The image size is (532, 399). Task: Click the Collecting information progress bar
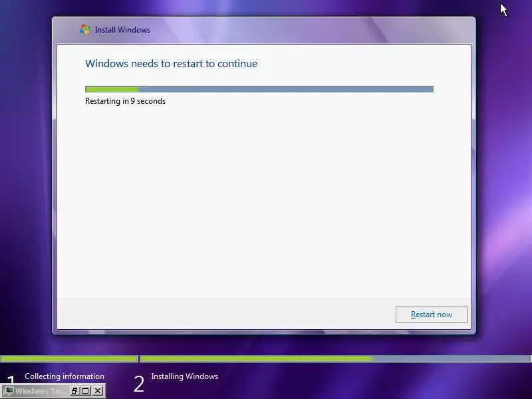(69, 358)
